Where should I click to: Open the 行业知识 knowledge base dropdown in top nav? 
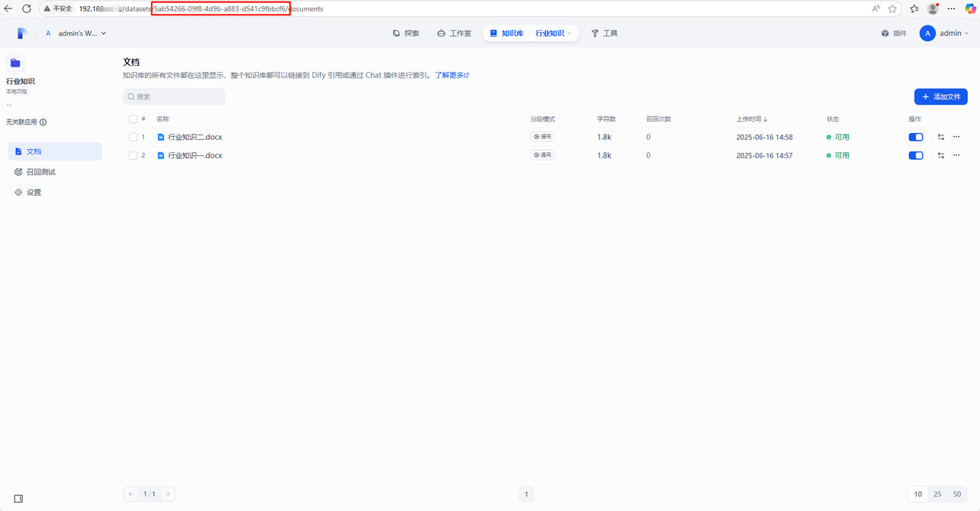pyautogui.click(x=554, y=34)
